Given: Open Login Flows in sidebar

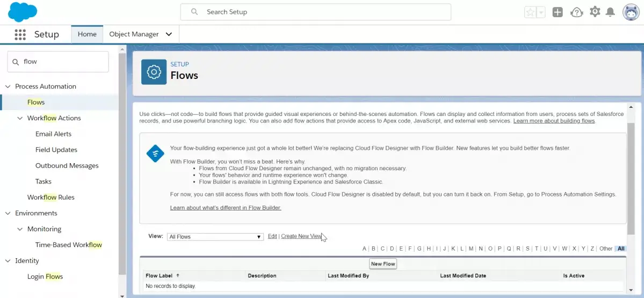Looking at the screenshot, I should [45, 277].
